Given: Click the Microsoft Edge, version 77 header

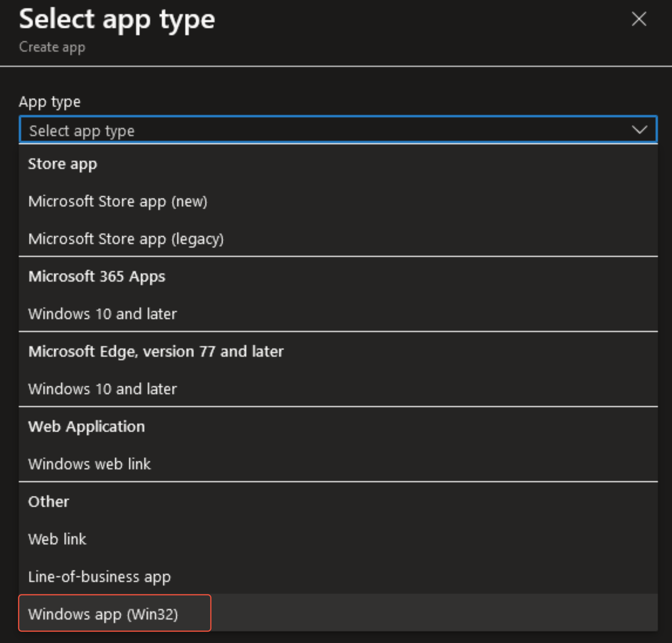Looking at the screenshot, I should pyautogui.click(x=156, y=352).
